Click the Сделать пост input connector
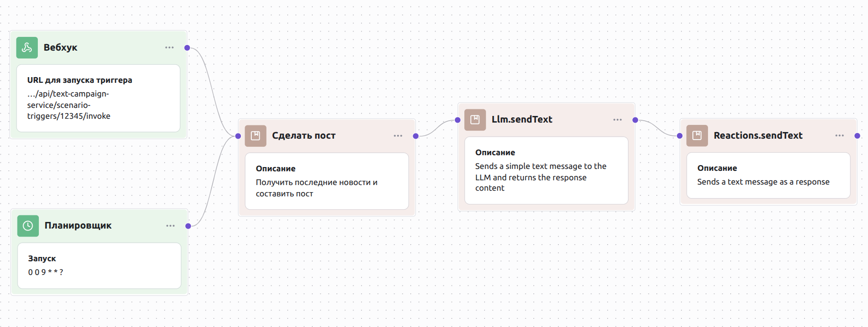Screen dimensions: 868x327 coord(238,136)
